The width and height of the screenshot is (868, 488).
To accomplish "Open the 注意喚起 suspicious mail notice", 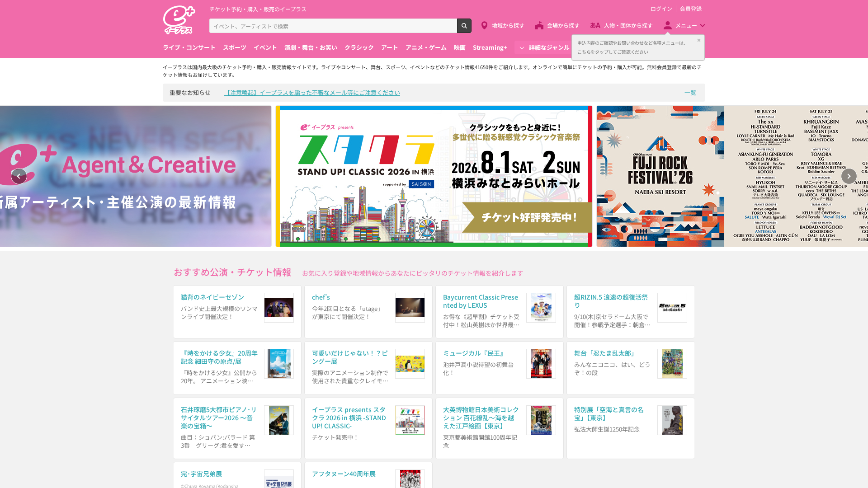I will point(312,93).
